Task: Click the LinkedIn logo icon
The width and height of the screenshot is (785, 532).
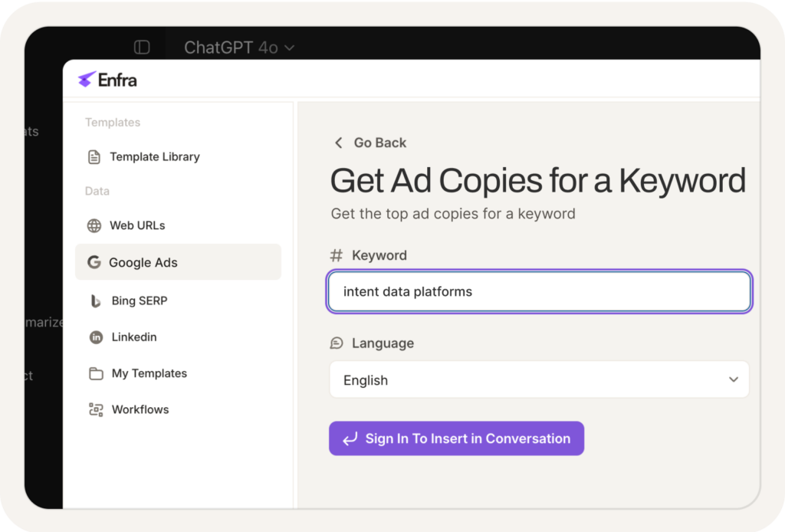Action: click(x=96, y=337)
